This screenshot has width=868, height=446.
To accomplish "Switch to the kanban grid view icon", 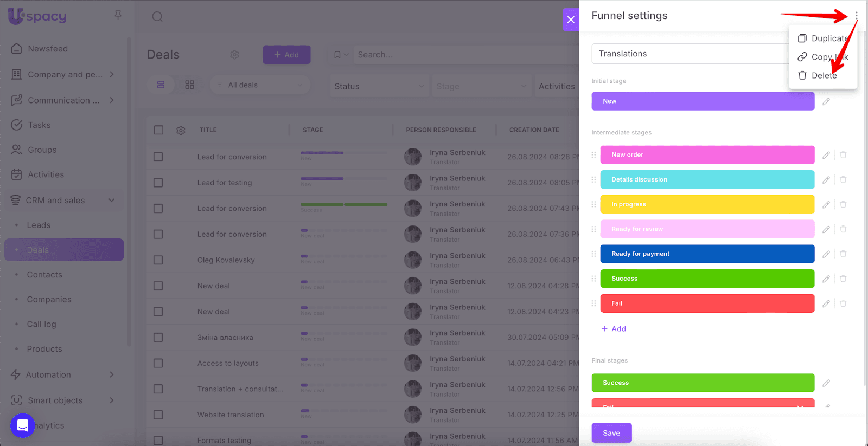I will (x=189, y=85).
